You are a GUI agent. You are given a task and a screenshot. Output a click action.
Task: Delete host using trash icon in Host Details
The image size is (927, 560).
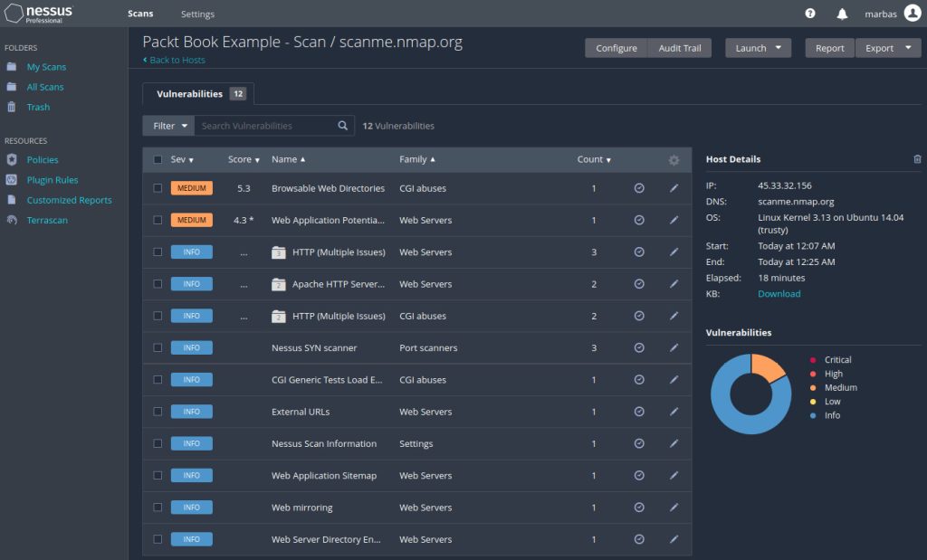[917, 159]
